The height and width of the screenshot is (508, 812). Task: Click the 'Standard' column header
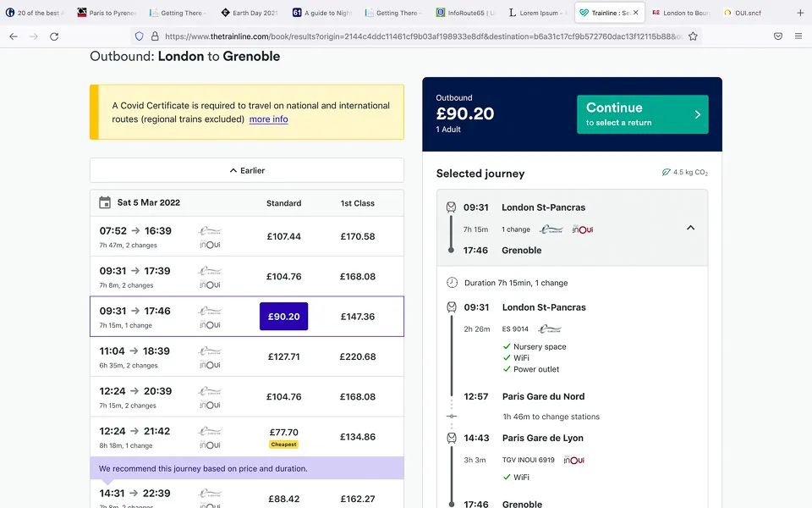coord(284,203)
